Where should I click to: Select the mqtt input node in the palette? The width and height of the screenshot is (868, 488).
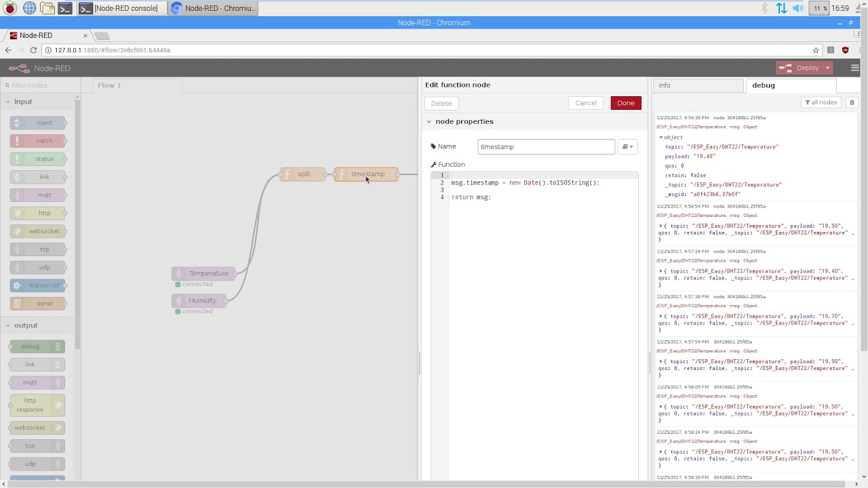pos(38,195)
